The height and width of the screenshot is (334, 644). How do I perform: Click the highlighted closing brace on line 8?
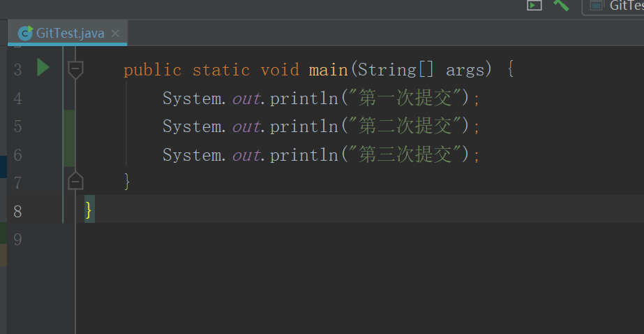[x=89, y=210]
